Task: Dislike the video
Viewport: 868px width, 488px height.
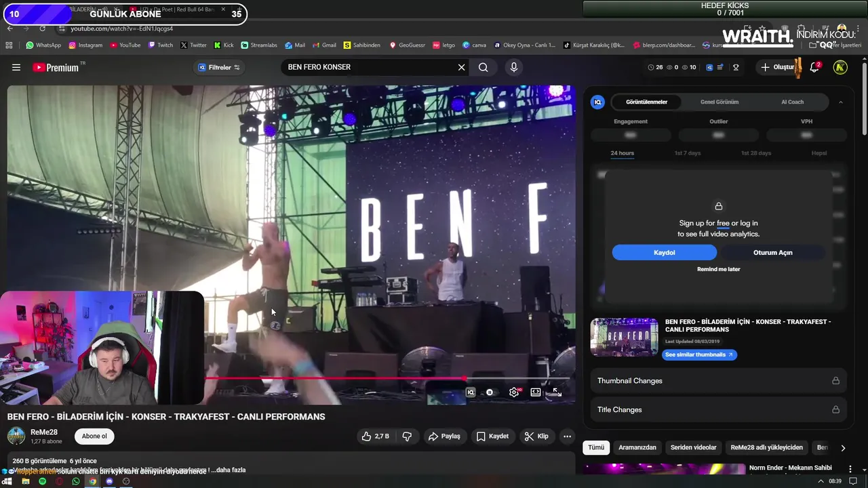Action: 407,436
